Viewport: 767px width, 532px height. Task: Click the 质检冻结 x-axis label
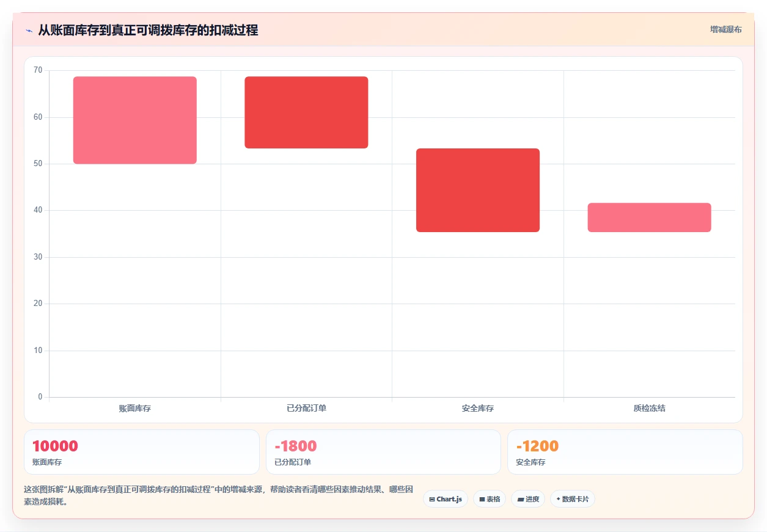pos(649,408)
